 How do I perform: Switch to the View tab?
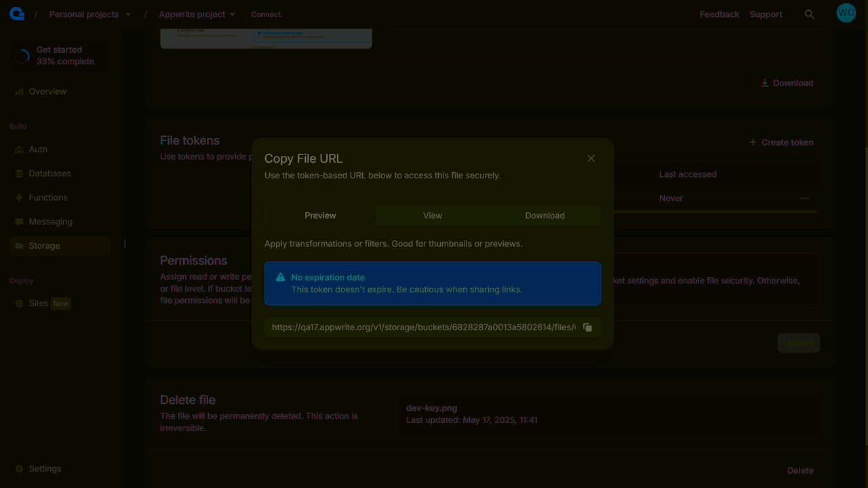(x=432, y=215)
